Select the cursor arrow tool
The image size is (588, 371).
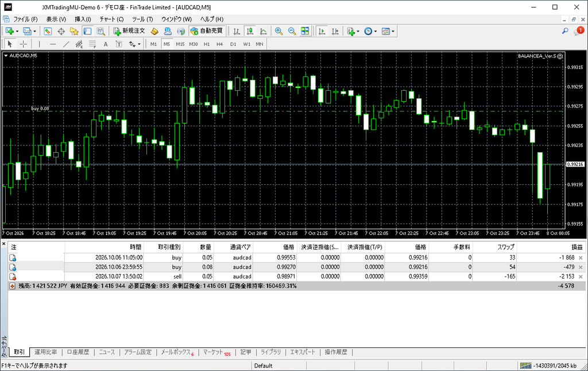point(10,44)
